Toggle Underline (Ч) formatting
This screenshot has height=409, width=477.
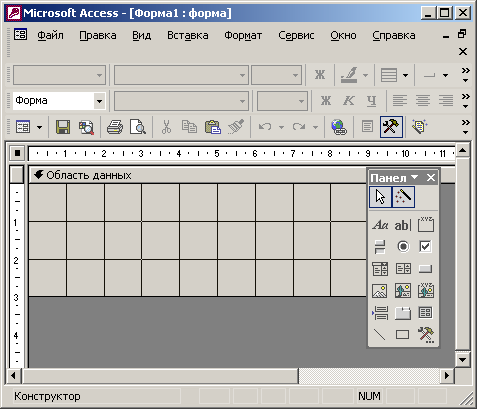(x=371, y=101)
